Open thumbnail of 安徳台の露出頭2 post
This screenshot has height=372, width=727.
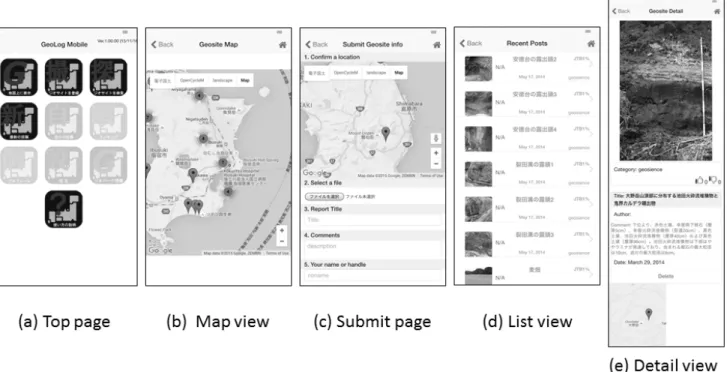478,69
